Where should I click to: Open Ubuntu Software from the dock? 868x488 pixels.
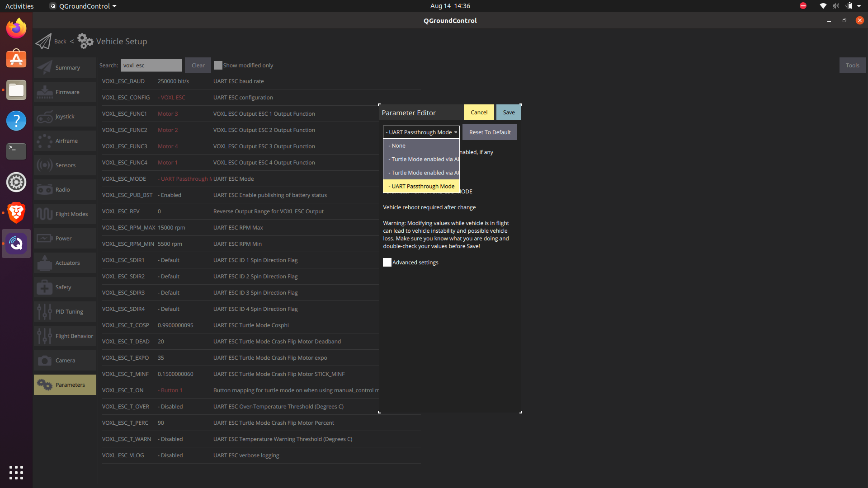pyautogui.click(x=16, y=59)
